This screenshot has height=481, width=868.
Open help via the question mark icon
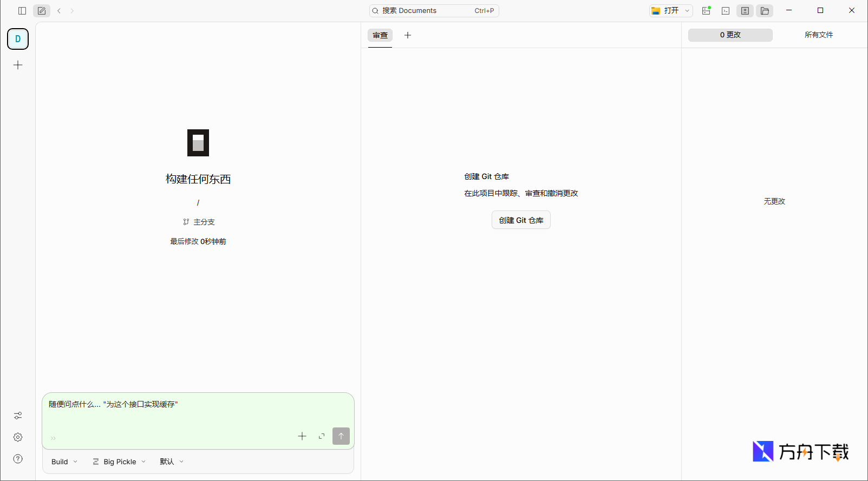18,459
